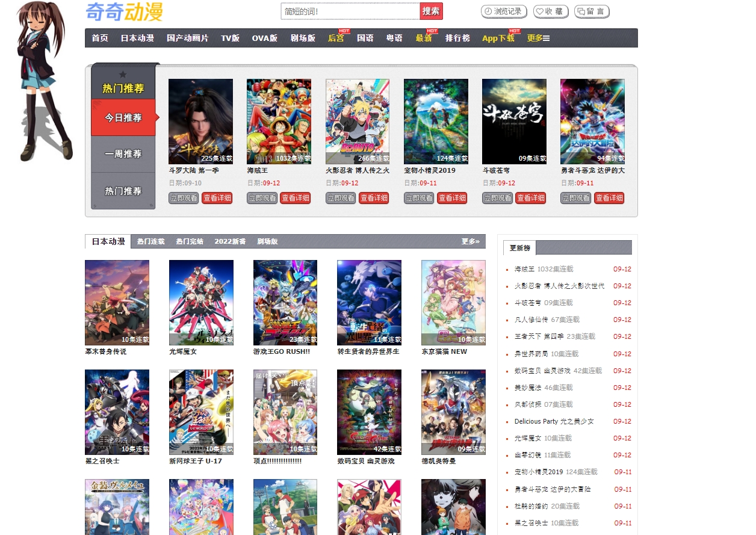The height and width of the screenshot is (535, 756).
Task: Open 排行榜 ranking page
Action: 457,38
